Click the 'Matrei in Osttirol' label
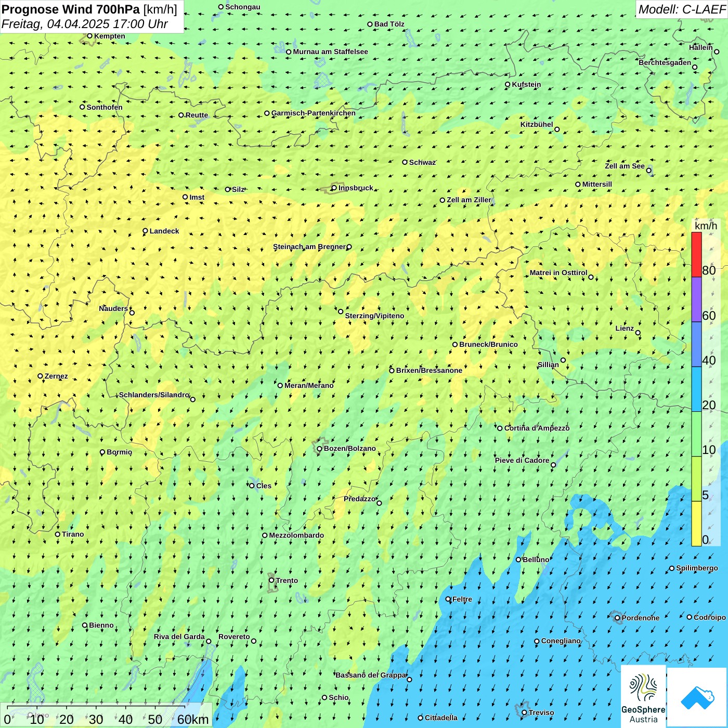 click(558, 272)
